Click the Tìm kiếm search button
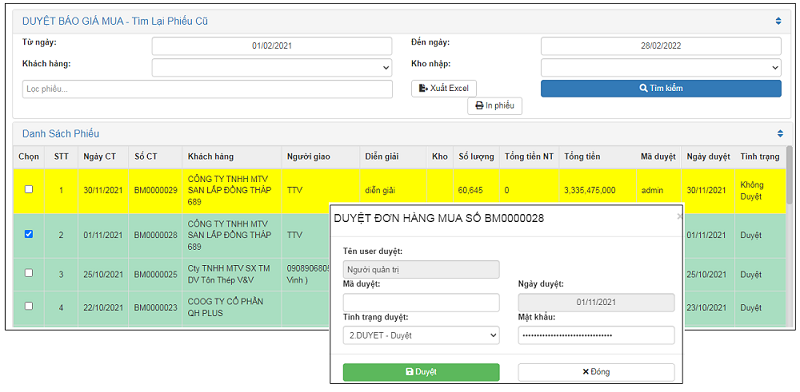Screen dimensions: 800x392 [x=661, y=88]
